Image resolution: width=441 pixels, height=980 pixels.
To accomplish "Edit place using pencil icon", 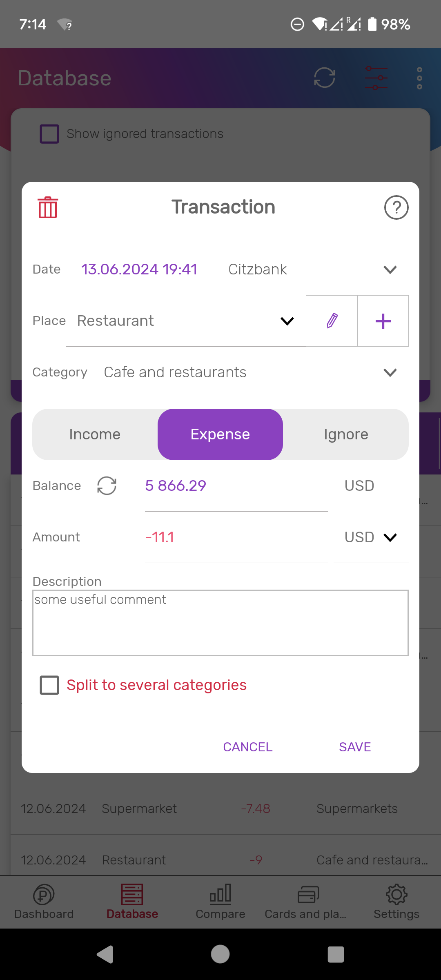I will coord(332,321).
